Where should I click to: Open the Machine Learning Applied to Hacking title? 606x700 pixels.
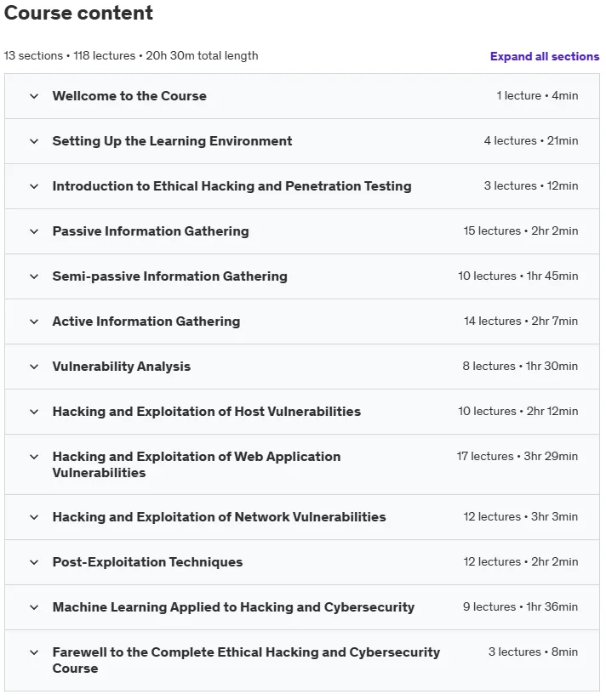point(233,607)
